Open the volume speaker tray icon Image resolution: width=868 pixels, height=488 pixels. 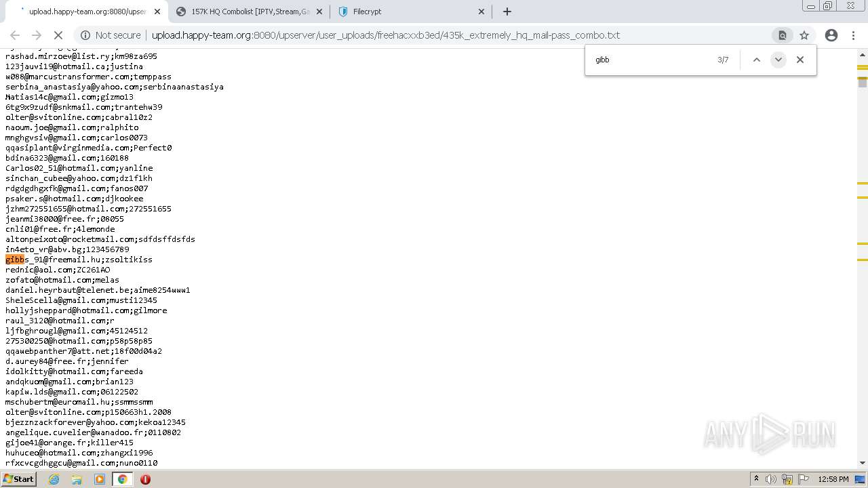coord(772,479)
